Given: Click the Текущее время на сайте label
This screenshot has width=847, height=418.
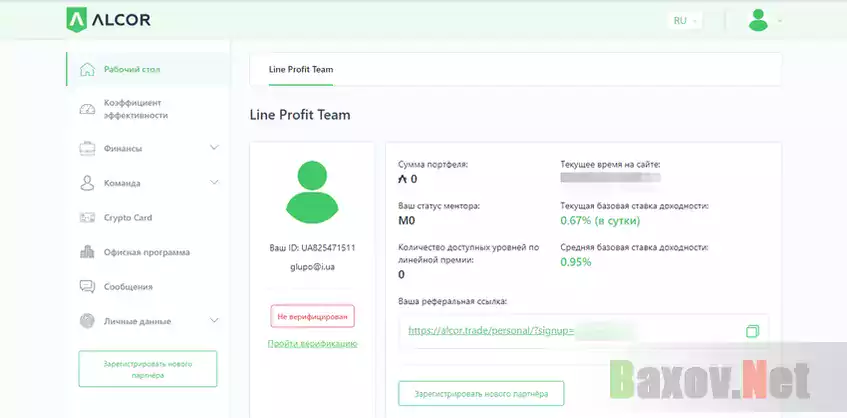Looking at the screenshot, I should tap(610, 165).
